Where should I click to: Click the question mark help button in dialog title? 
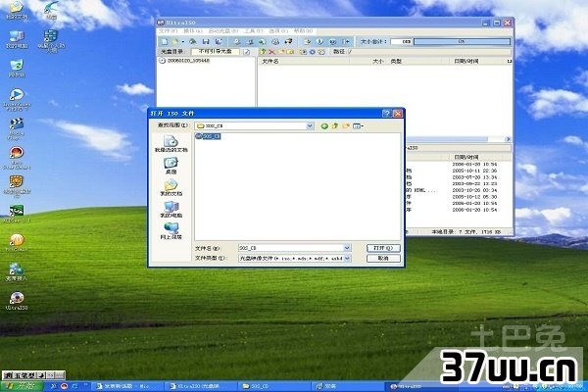coord(387,114)
